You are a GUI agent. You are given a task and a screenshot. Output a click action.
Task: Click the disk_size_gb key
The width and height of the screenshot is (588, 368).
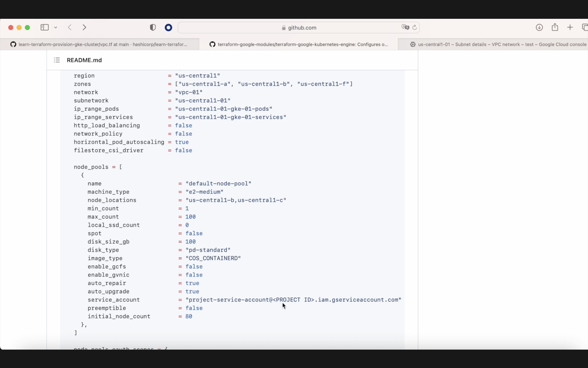108,242
